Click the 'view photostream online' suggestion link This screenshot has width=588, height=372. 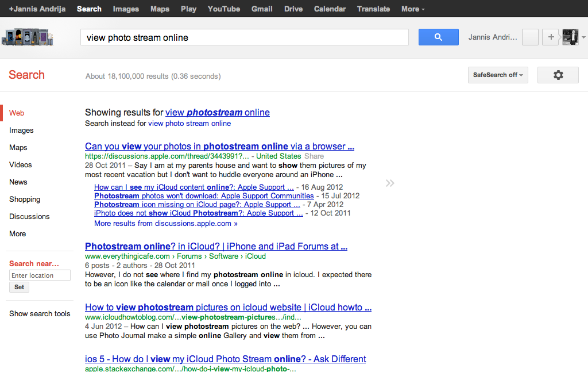[218, 112]
